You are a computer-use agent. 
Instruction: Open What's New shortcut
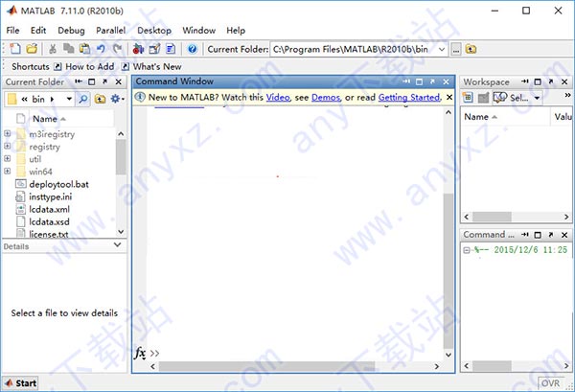151,67
